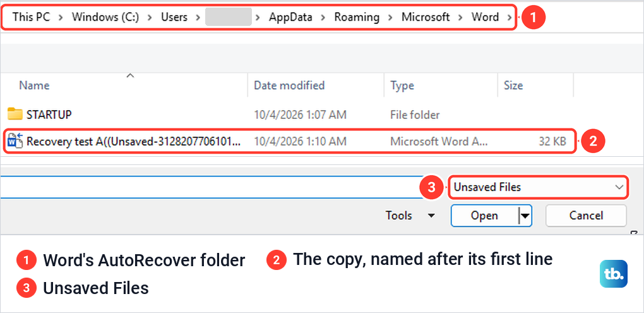
Task: Expand the chevron after Word in the path
Action: coord(510,17)
